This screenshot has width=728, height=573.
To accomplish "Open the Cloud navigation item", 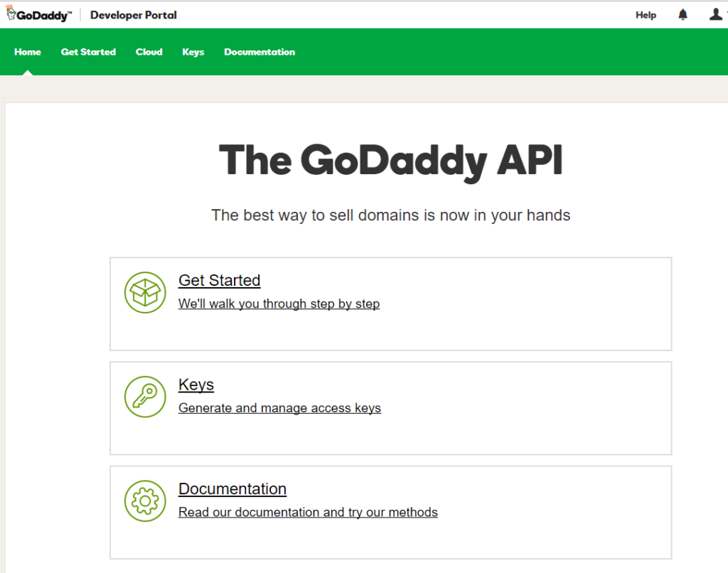I will [x=149, y=52].
